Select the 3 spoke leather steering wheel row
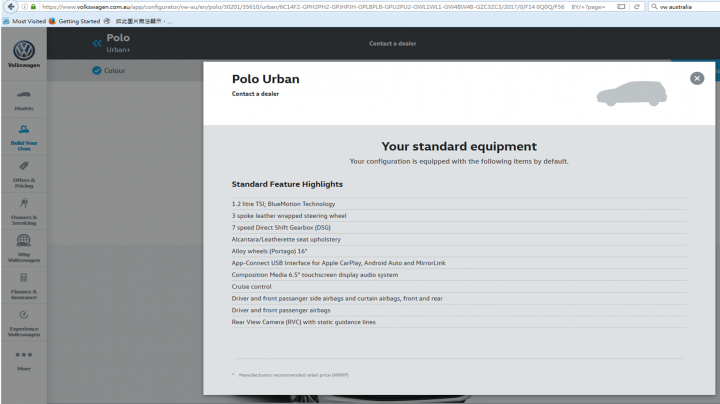 [459, 216]
